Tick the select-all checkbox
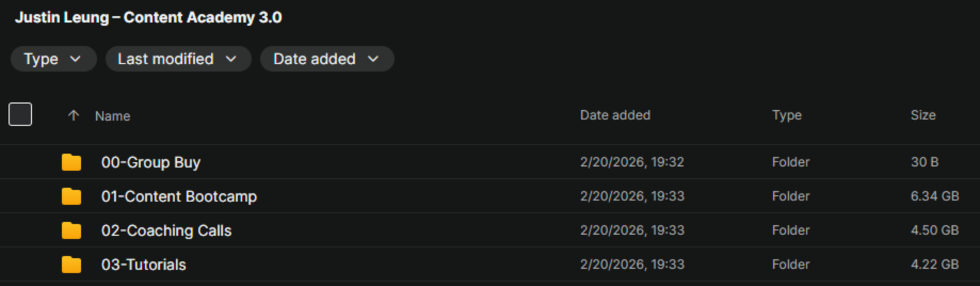Image resolution: width=980 pixels, height=286 pixels. point(20,115)
